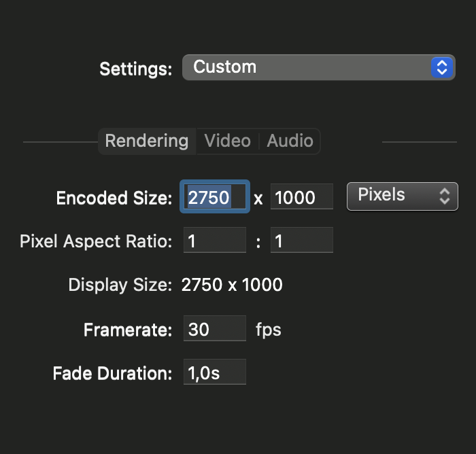Click the fps unit text
Screen dimensions: 476x454
[x=269, y=330]
